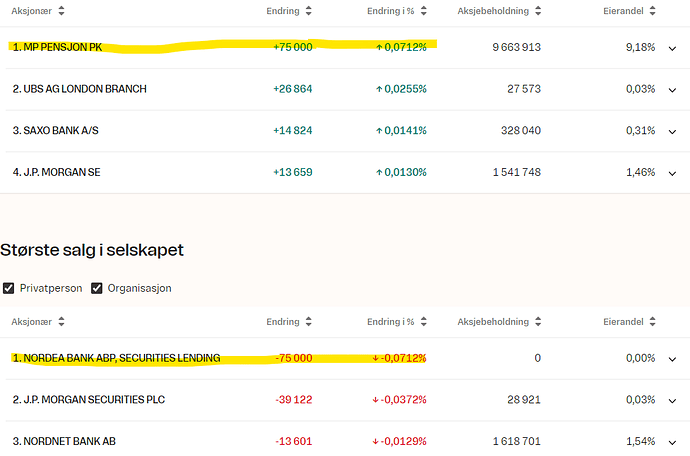Click the Største salg i selskapet heading
This screenshot has width=690, height=456.
(x=92, y=250)
